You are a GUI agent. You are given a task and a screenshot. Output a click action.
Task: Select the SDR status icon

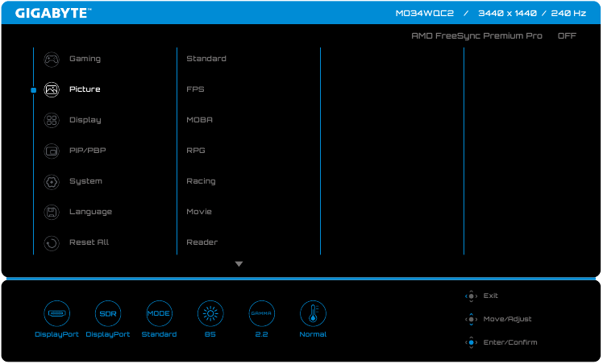(107, 312)
